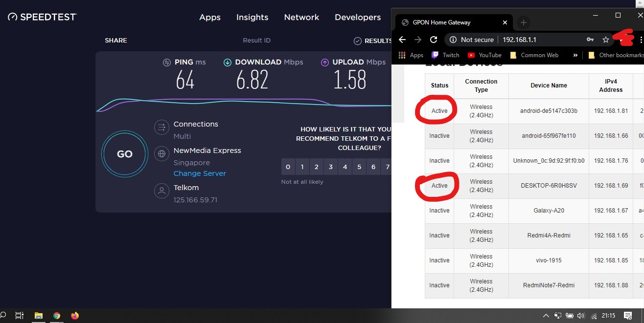The height and width of the screenshot is (323, 644).
Task: Rate likelihood 2
Action: point(316,167)
